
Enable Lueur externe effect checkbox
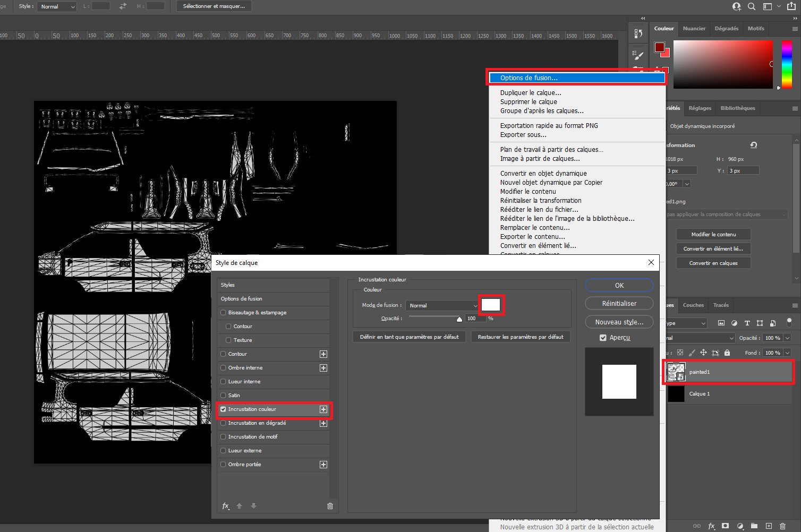[x=223, y=451]
